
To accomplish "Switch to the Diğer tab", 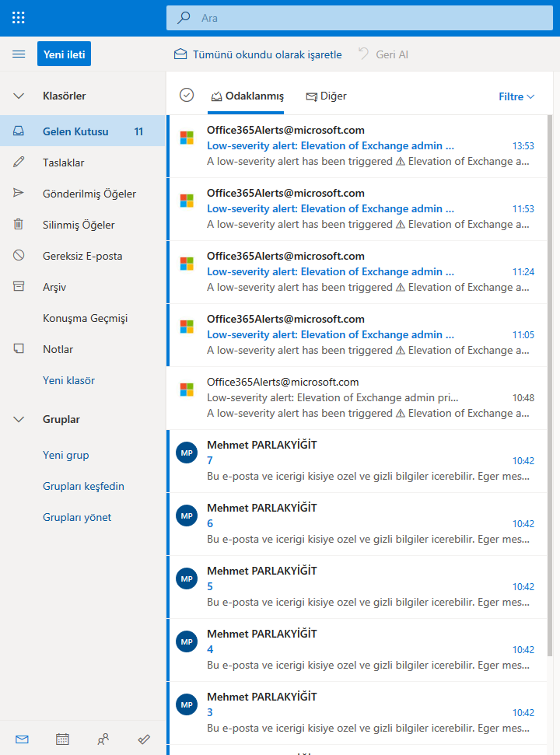I will (x=327, y=96).
